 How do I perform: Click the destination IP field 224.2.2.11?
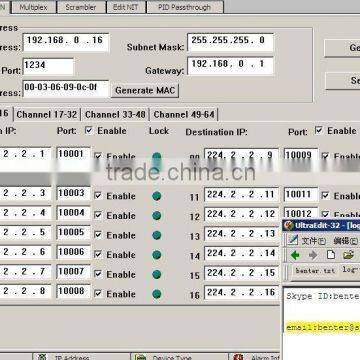click(241, 195)
